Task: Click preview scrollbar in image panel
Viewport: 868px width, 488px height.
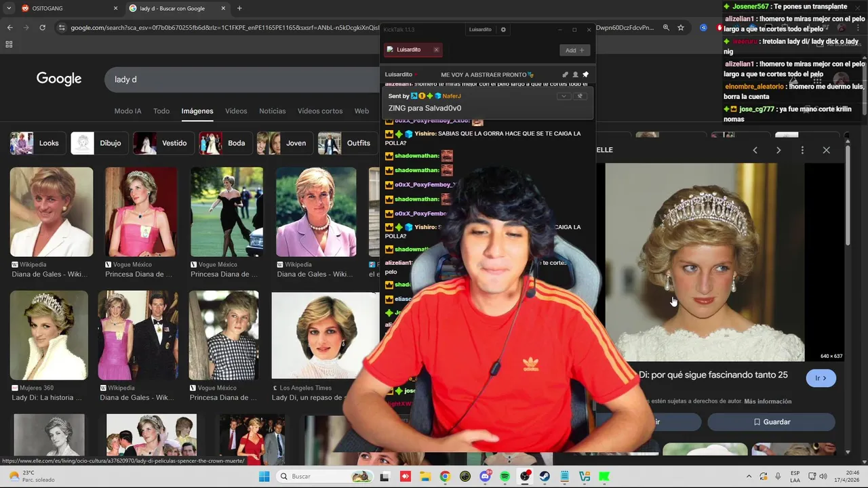Action: pyautogui.click(x=848, y=197)
